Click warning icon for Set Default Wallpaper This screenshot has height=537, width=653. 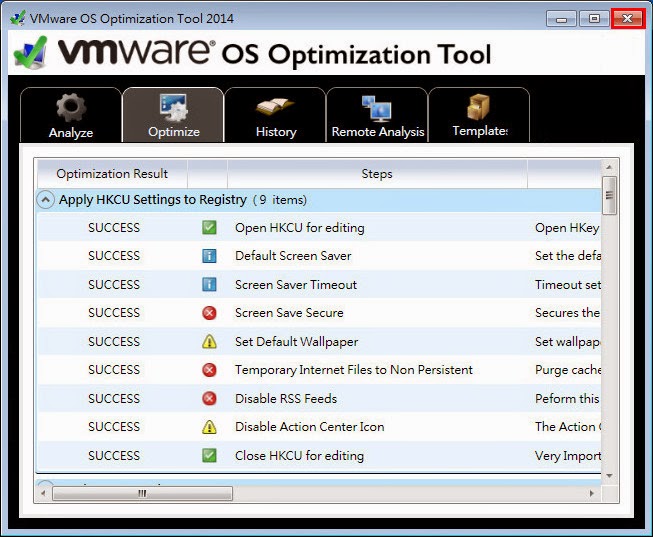pos(209,342)
